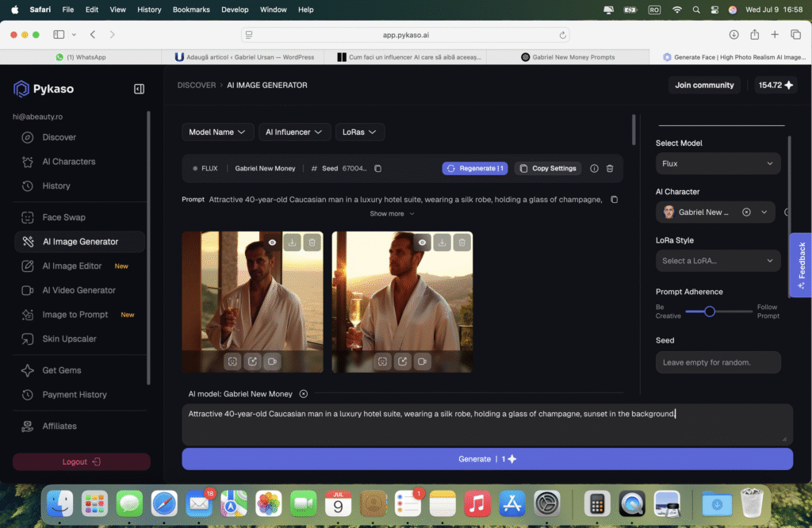Open Payment History page
Image resolution: width=812 pixels, height=528 pixels.
click(x=75, y=395)
